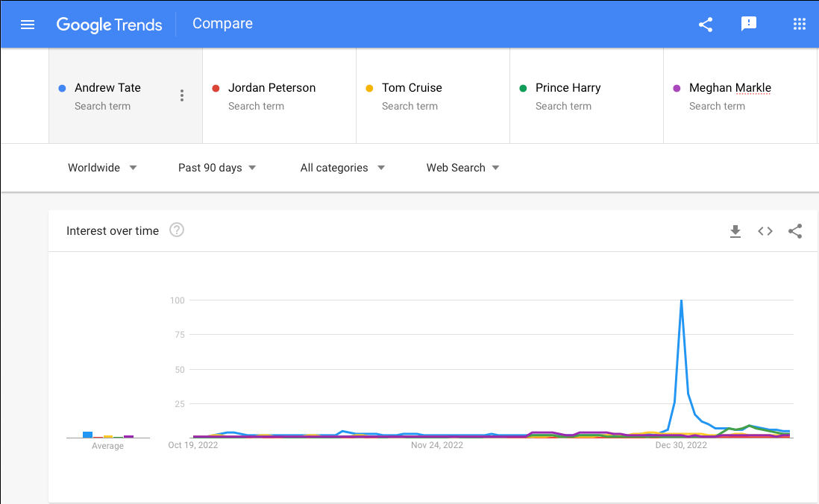The image size is (819, 504).
Task: Expand the All categories dropdown
Action: 342,168
